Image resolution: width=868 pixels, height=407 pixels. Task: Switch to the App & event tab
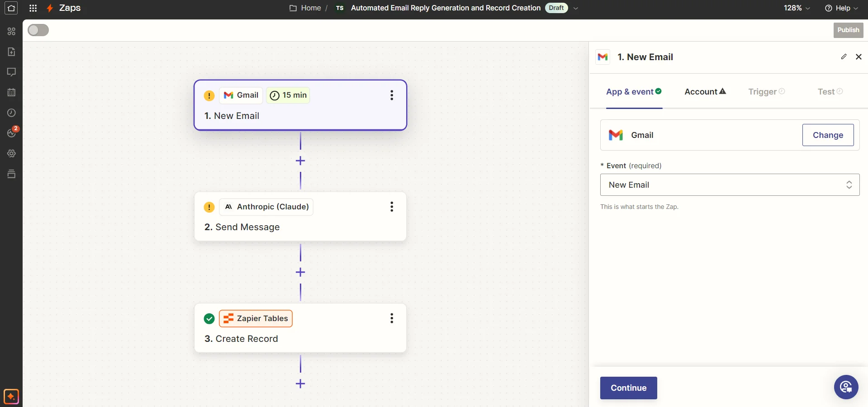coord(634,92)
